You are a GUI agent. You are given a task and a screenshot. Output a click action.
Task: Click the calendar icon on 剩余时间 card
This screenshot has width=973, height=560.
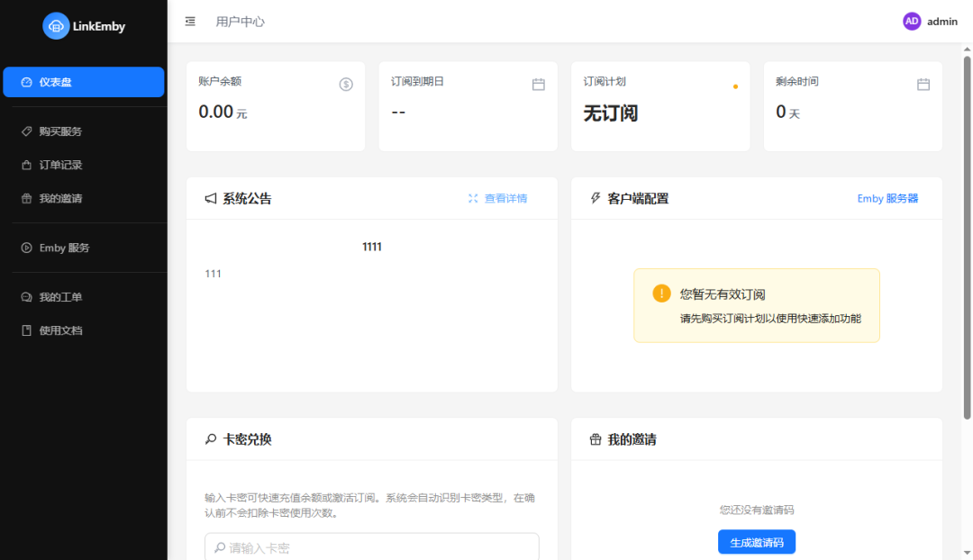923,84
